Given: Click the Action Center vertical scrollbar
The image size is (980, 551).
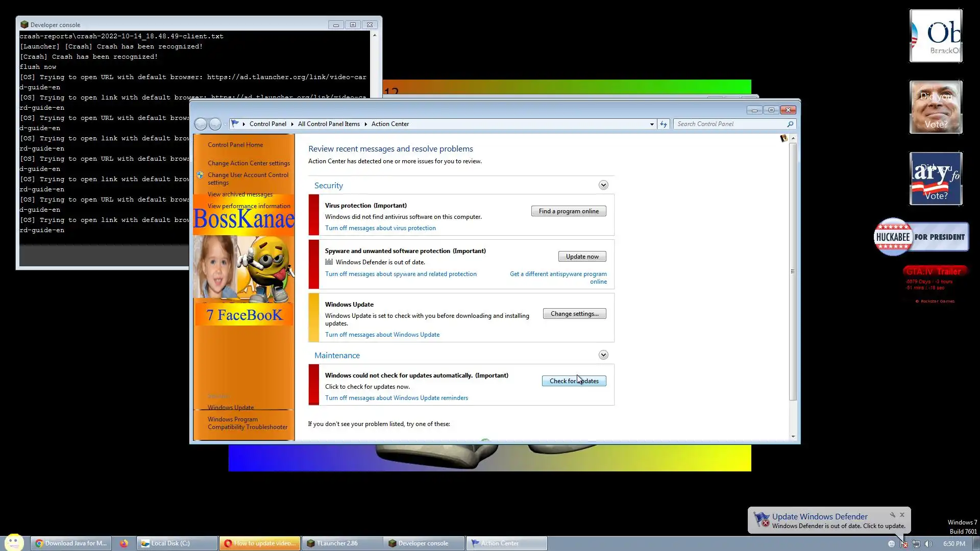Looking at the screenshot, I should coord(793,271).
